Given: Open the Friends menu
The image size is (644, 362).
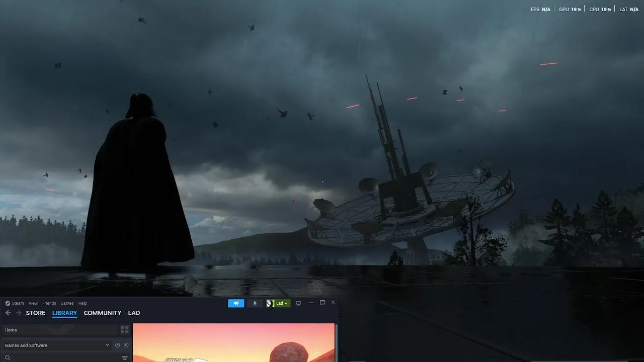Looking at the screenshot, I should 49,303.
